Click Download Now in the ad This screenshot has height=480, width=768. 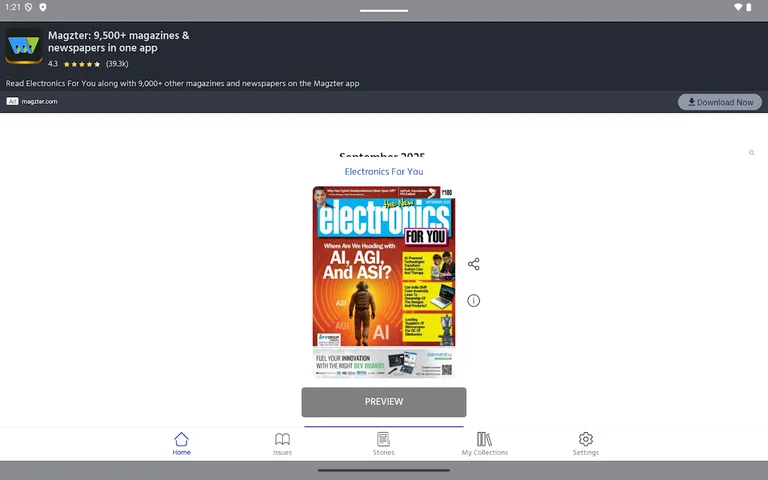(x=720, y=102)
